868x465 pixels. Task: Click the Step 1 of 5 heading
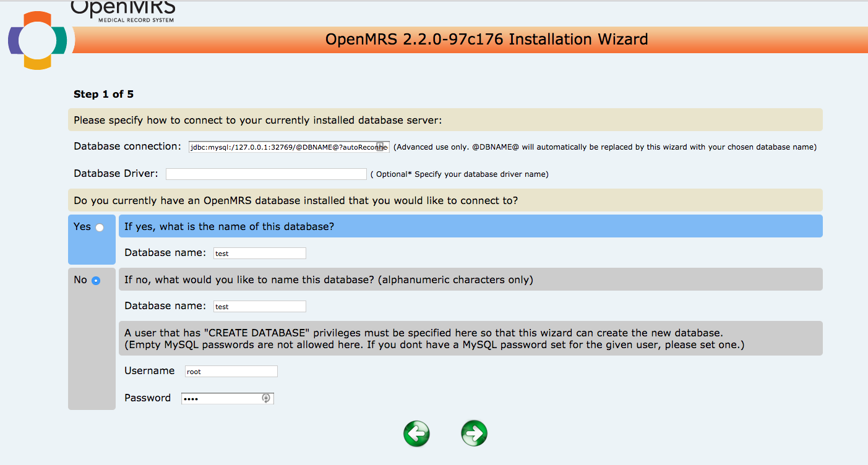(x=103, y=94)
